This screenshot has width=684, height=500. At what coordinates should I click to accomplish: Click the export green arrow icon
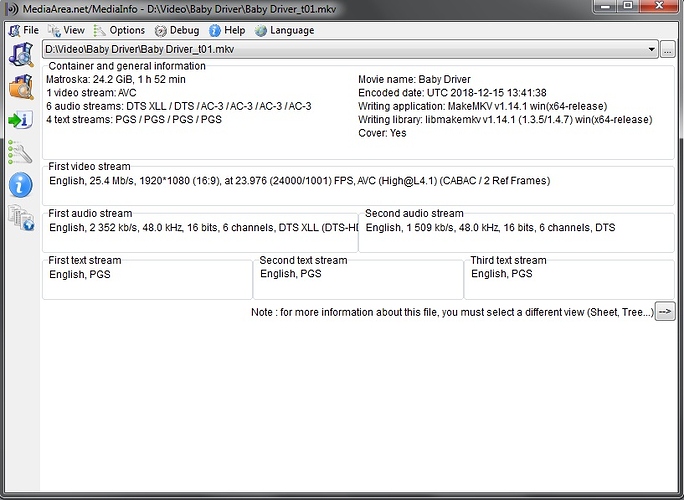[21, 120]
